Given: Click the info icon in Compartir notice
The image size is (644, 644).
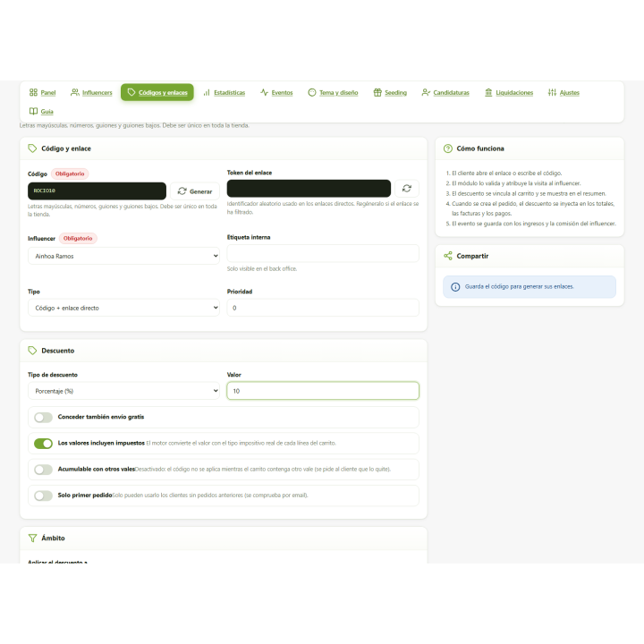Looking at the screenshot, I should 455,287.
